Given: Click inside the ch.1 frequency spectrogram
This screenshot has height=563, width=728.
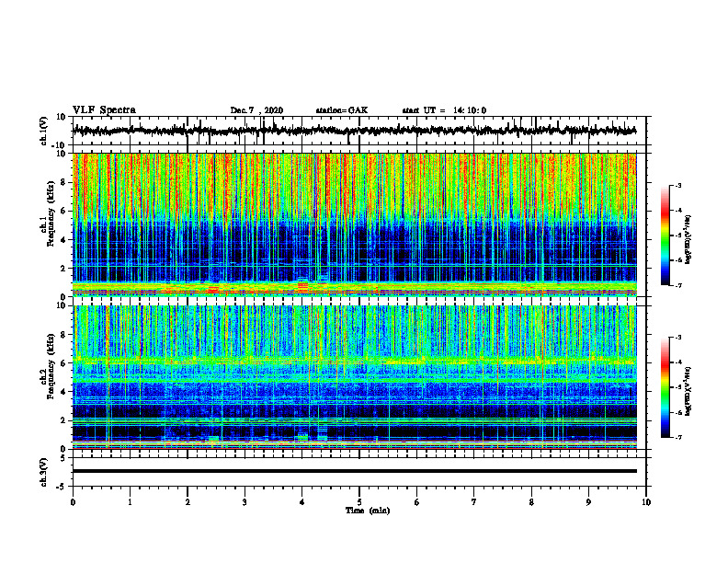Looking at the screenshot, I should pyautogui.click(x=354, y=224).
